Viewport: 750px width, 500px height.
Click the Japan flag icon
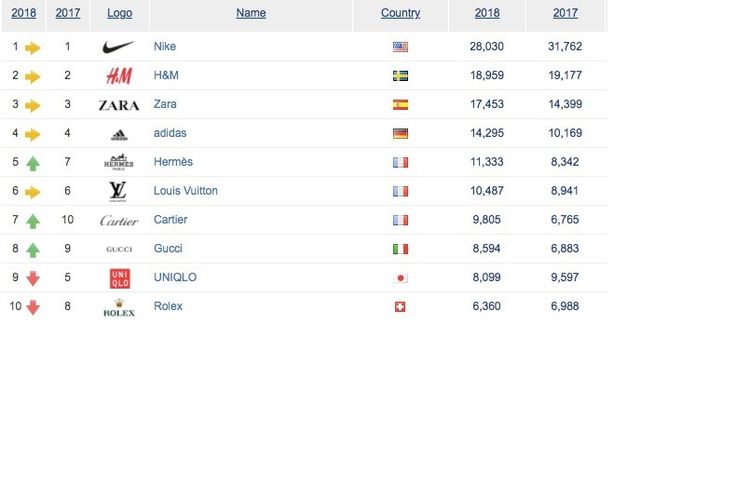pyautogui.click(x=400, y=278)
